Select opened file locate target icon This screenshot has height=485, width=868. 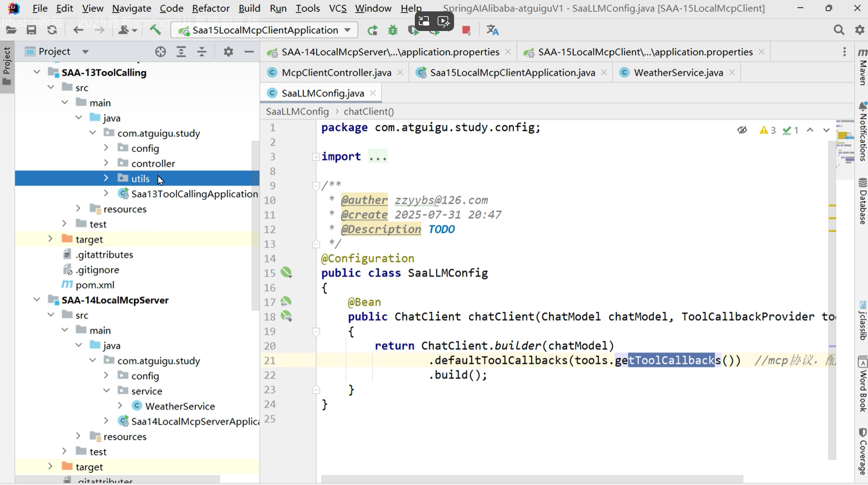coord(161,52)
